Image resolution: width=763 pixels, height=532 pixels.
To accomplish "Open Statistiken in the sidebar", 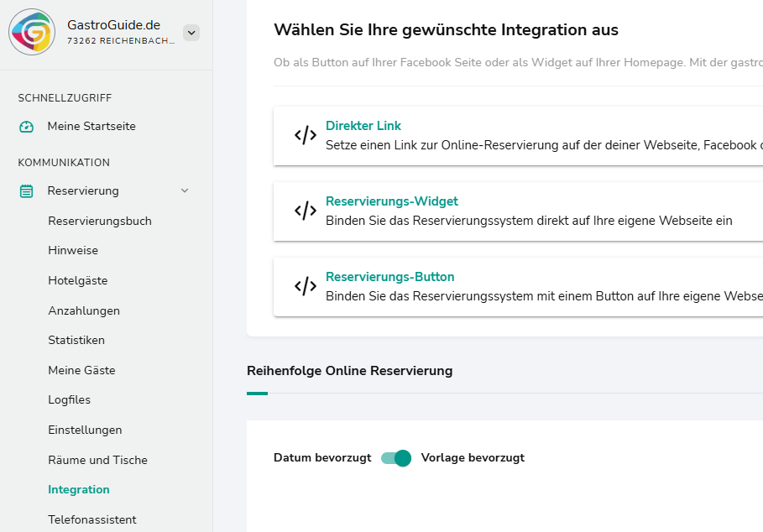I will (76, 341).
